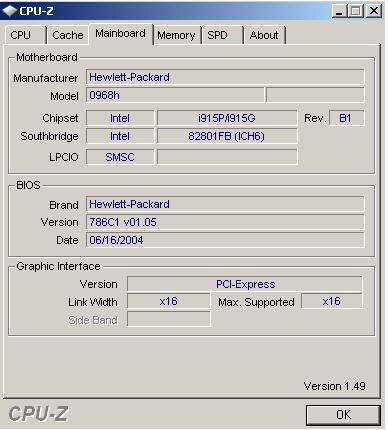Click the Max. Supported x16 value
The image size is (388, 430).
[x=332, y=301]
